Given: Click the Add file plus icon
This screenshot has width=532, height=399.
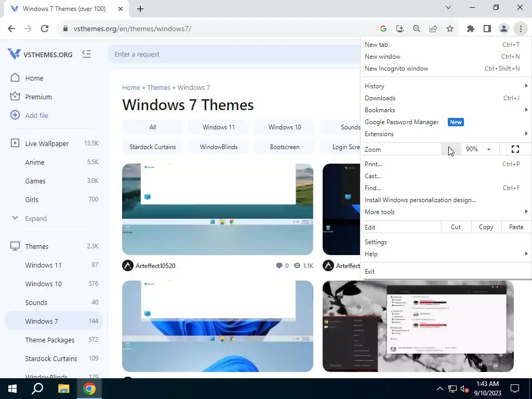Looking at the screenshot, I should [15, 115].
